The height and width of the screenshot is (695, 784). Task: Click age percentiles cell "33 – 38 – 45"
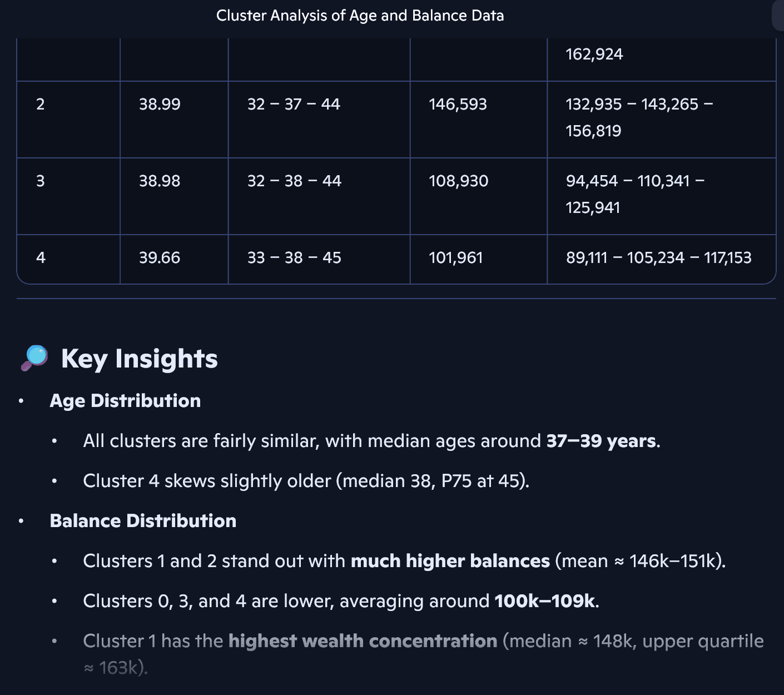294,257
